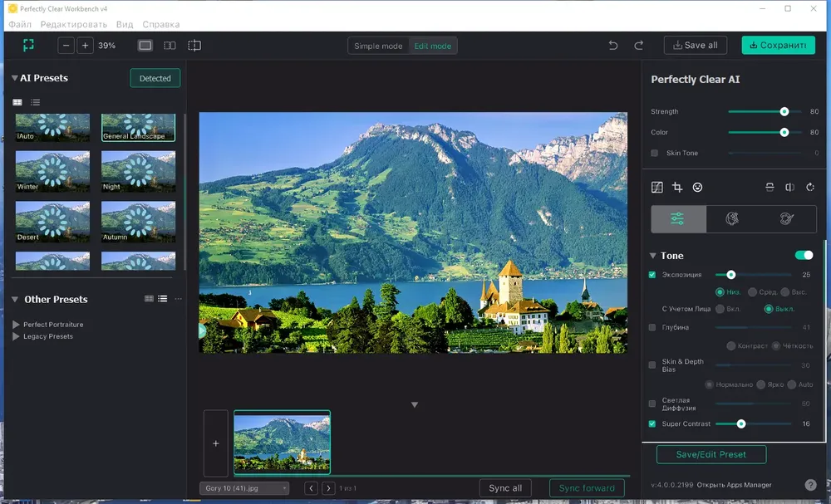Viewport: 831px width, 504px height.
Task: Open the file name dropdown Gory 10 (41).jpg
Action: pos(244,488)
